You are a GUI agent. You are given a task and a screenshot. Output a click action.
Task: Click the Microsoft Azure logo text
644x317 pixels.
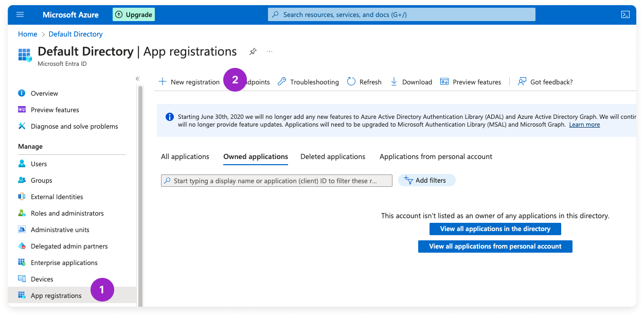click(70, 14)
